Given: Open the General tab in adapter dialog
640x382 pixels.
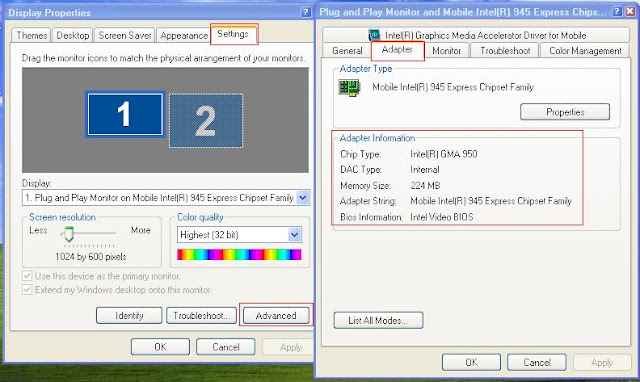Looking at the screenshot, I should [347, 51].
